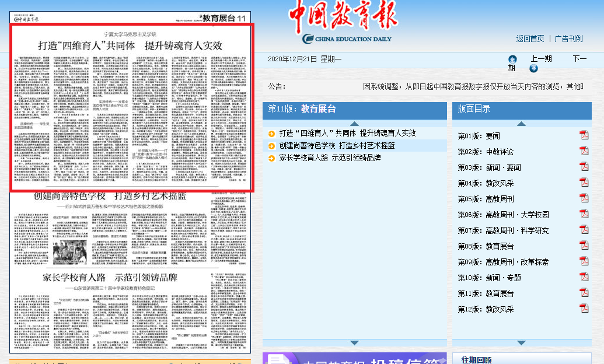The image size is (604, 364).
Task: Open the 广告刊例 header link
Action: (568, 38)
